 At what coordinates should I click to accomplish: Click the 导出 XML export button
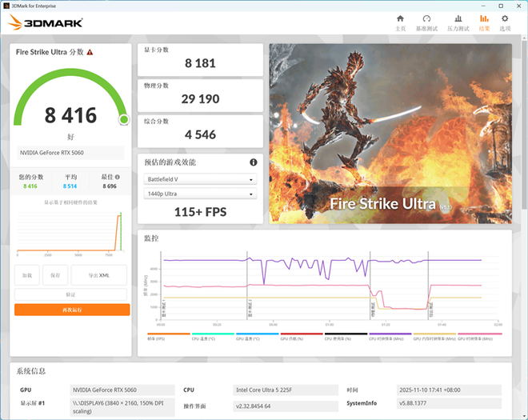(98, 274)
